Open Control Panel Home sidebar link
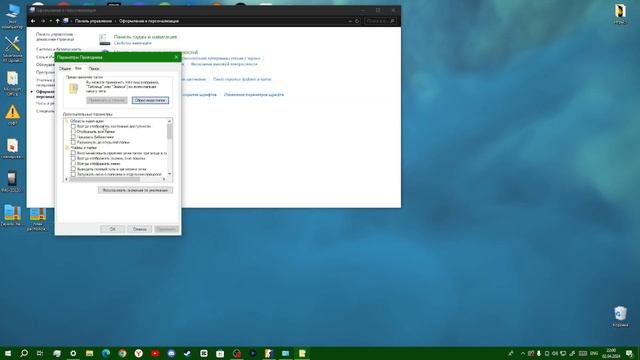 (x=55, y=37)
